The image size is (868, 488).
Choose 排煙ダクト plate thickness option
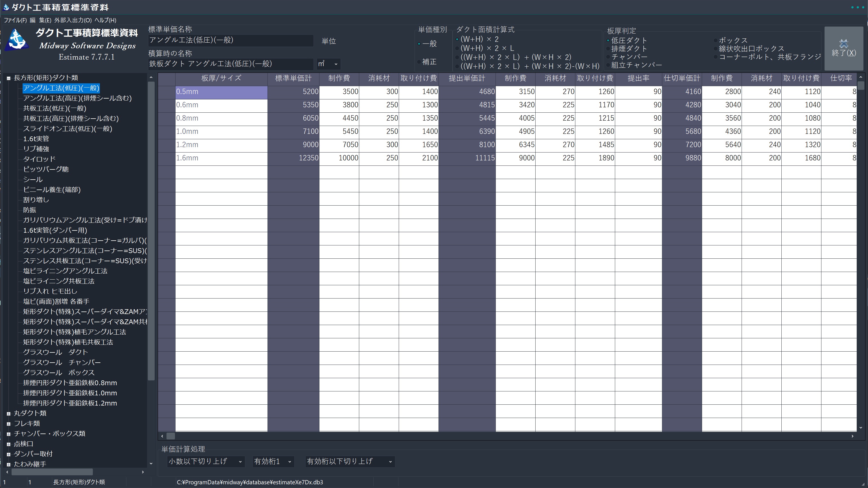pos(609,49)
